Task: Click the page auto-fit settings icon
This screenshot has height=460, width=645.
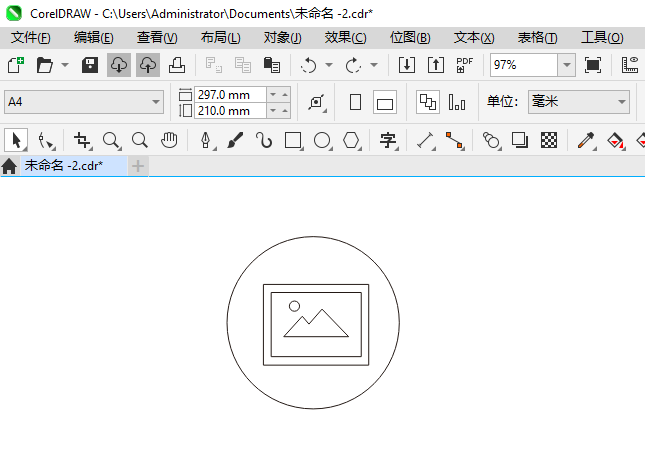Action: pyautogui.click(x=317, y=102)
